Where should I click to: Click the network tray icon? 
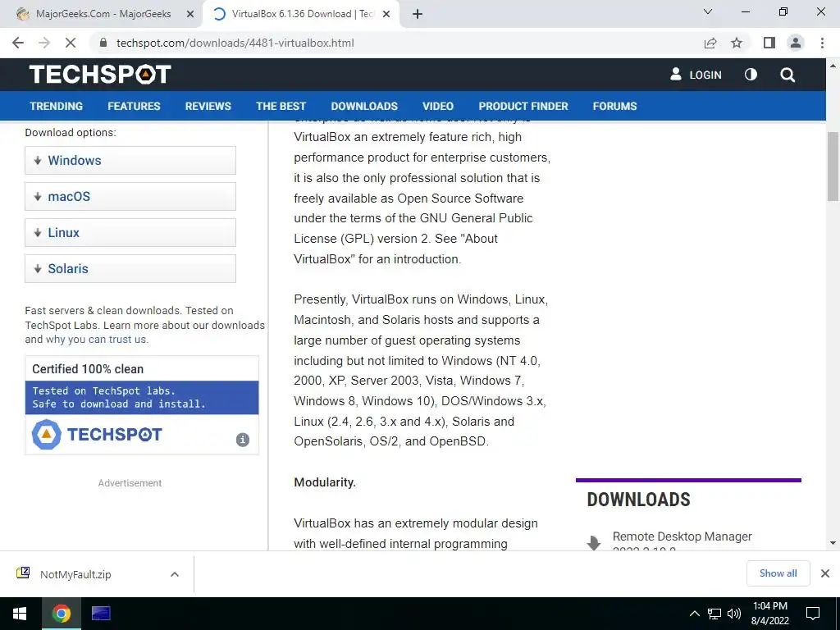click(714, 614)
